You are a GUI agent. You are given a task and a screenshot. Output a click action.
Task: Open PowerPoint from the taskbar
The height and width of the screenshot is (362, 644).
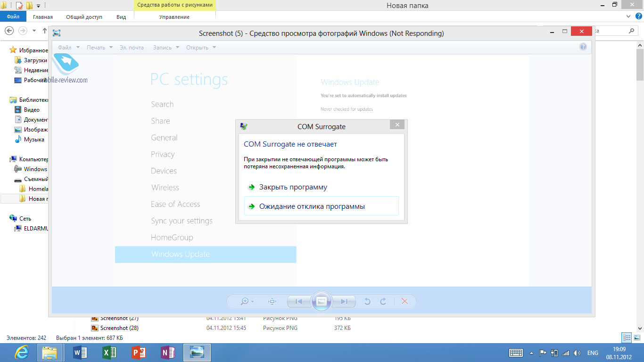click(139, 353)
